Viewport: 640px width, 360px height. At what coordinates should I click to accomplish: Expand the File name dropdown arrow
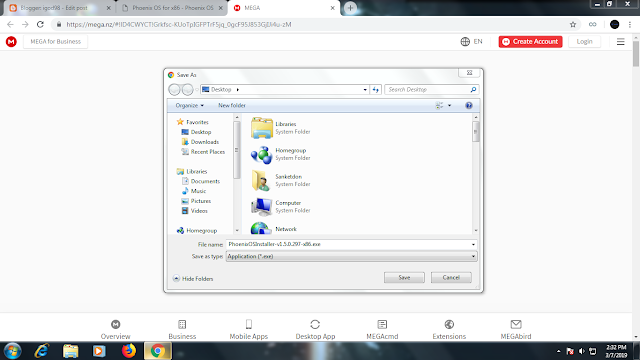pyautogui.click(x=473, y=244)
